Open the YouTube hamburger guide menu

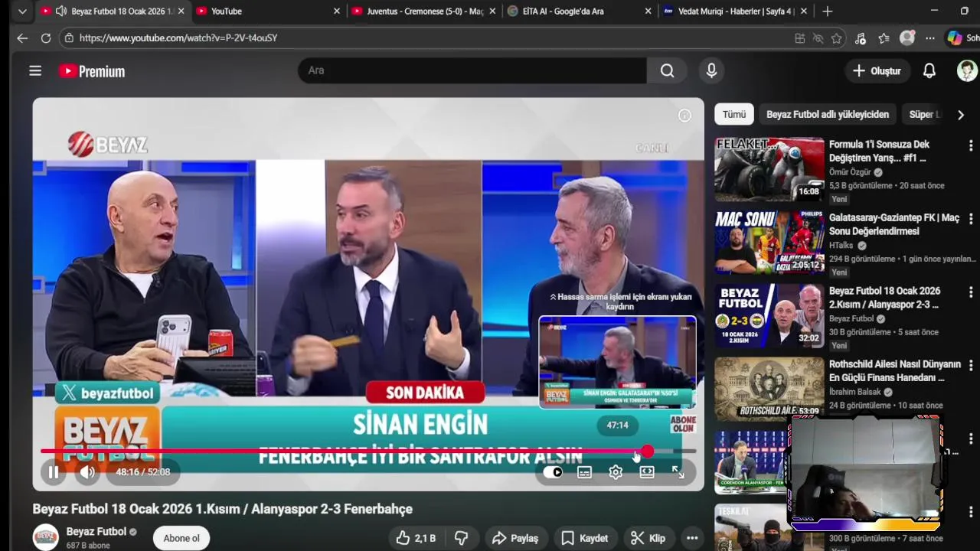coord(35,70)
